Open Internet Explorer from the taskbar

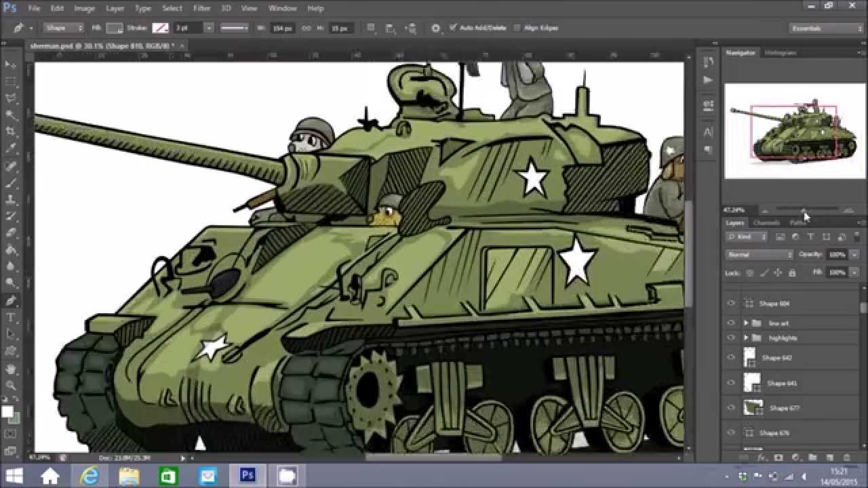pos(89,476)
